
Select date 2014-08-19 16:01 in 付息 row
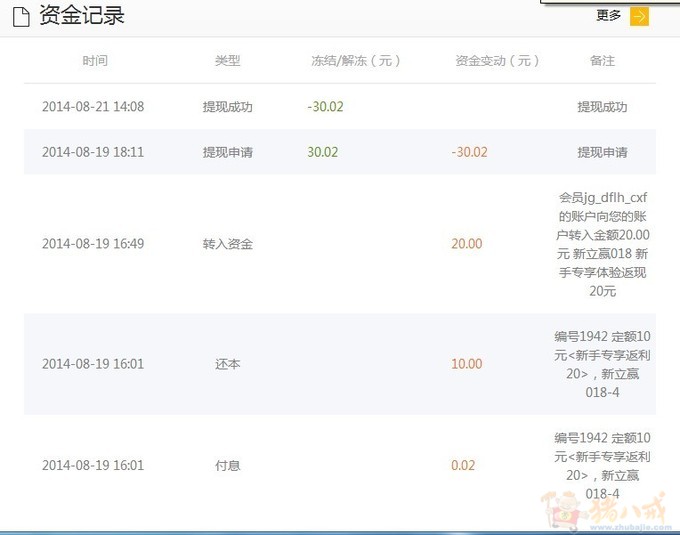click(x=93, y=465)
